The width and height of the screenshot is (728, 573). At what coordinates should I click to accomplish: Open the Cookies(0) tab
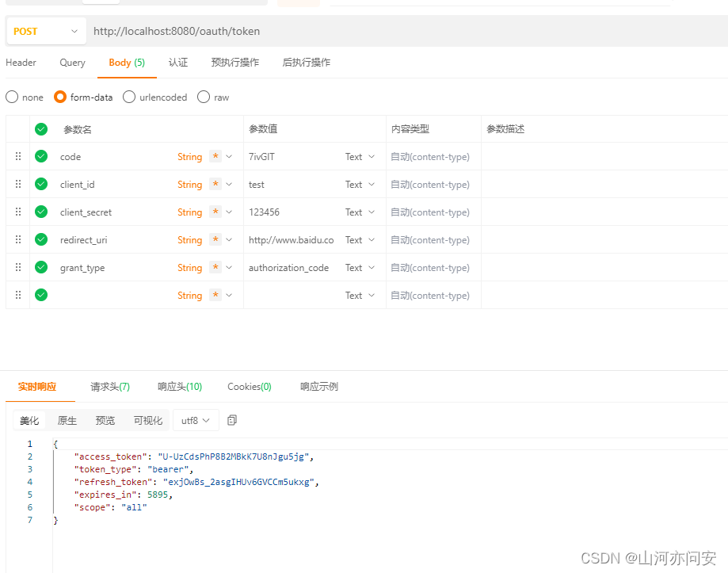(250, 386)
